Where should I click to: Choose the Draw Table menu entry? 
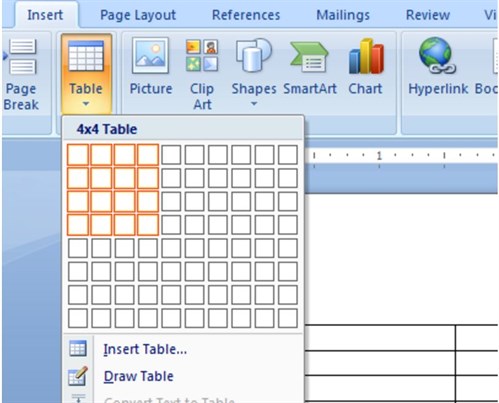pos(138,376)
